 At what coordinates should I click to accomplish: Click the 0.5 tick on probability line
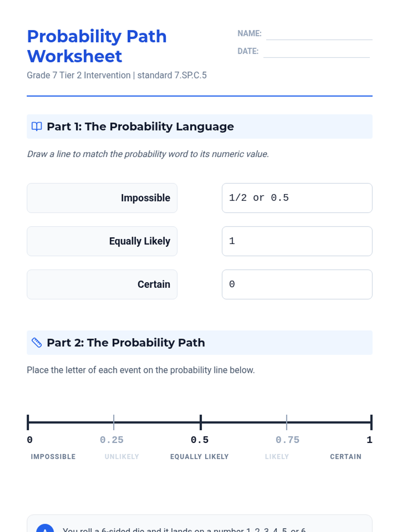tap(201, 423)
